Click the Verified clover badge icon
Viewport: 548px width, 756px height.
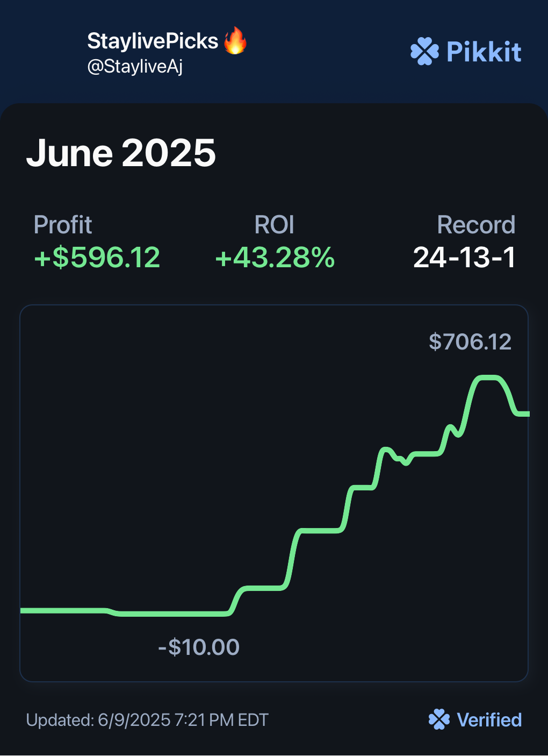click(x=439, y=719)
